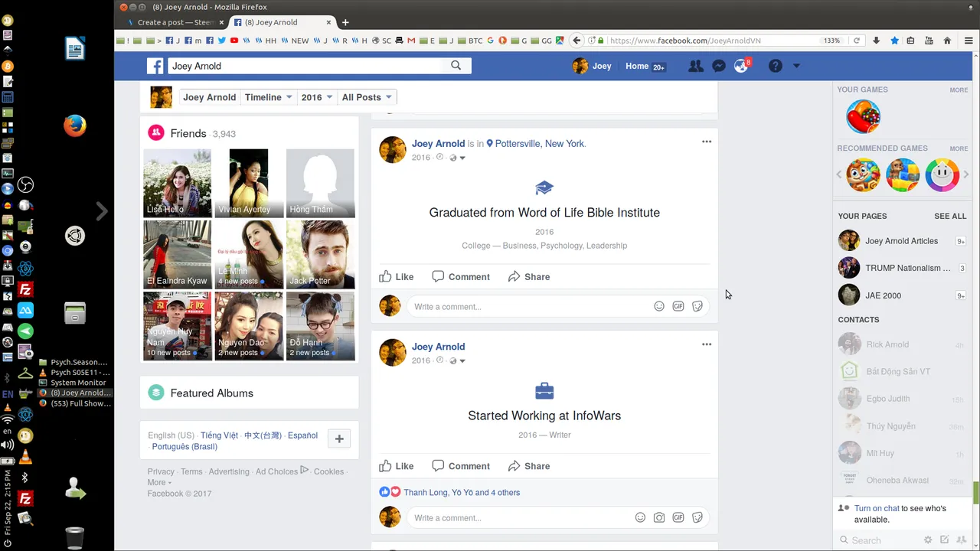Viewport: 980px width, 551px height.
Task: Click the Friends section heading
Action: [188, 133]
